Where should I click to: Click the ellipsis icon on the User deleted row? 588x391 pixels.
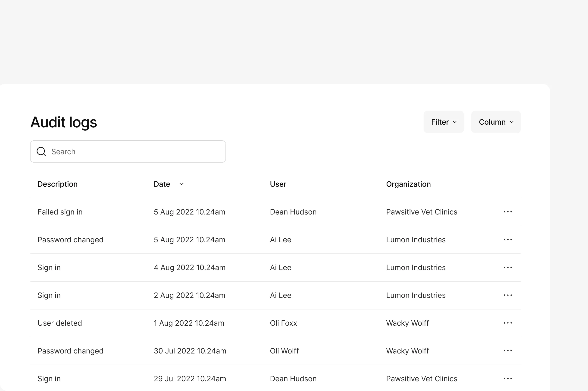pyautogui.click(x=508, y=323)
